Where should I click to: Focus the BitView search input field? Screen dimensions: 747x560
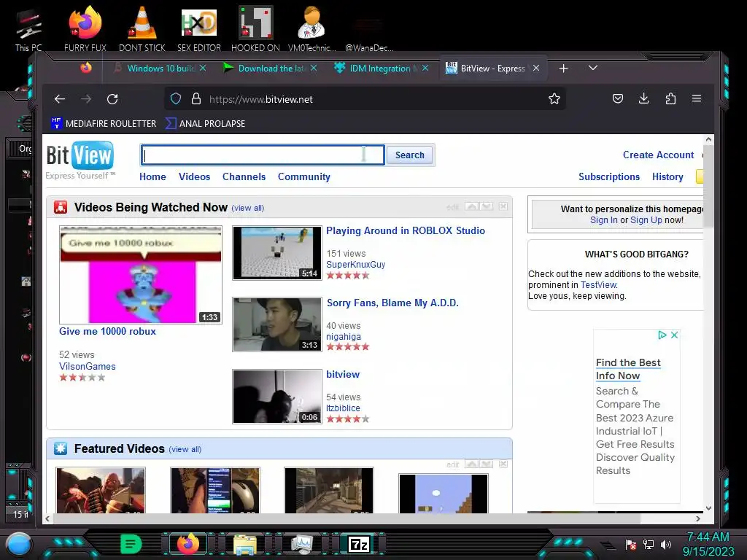[263, 155]
